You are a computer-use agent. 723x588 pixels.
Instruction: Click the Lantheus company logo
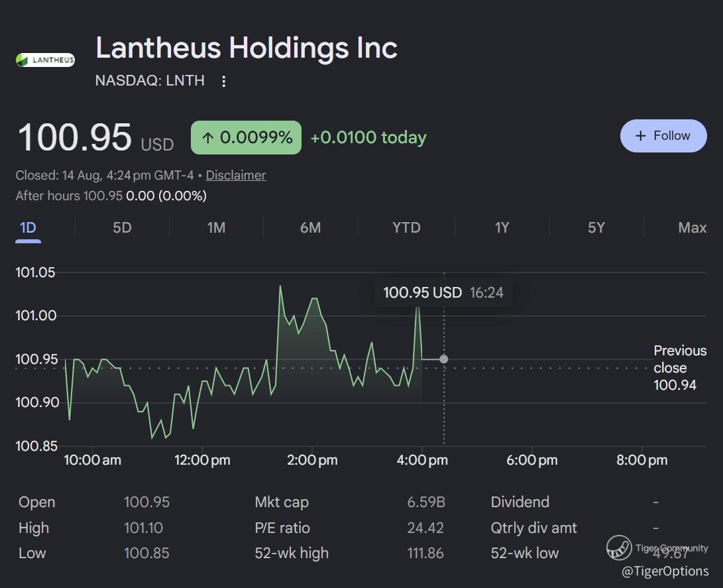pos(45,60)
